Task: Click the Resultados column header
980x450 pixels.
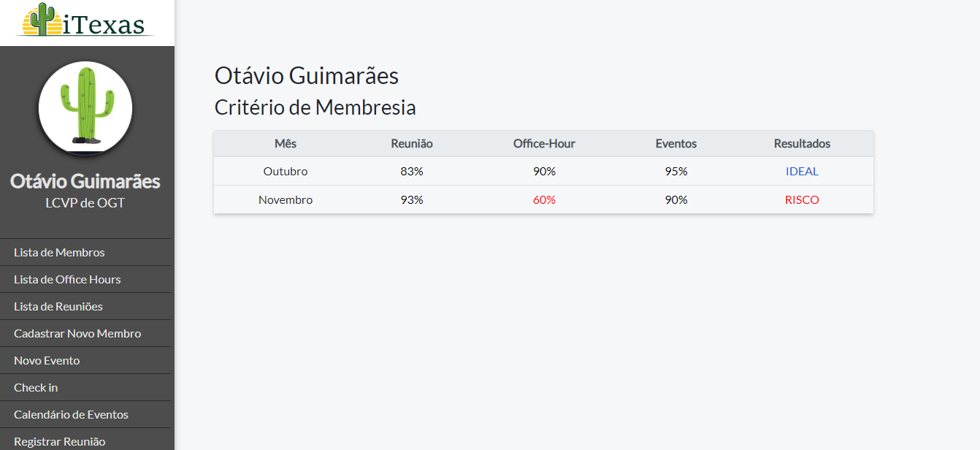Action: point(802,144)
